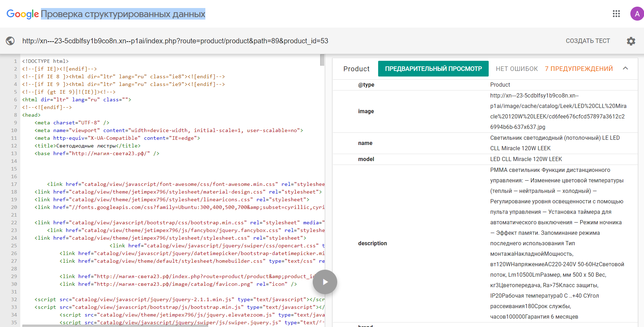Click the horizontal scrollbar under the code

(115, 326)
